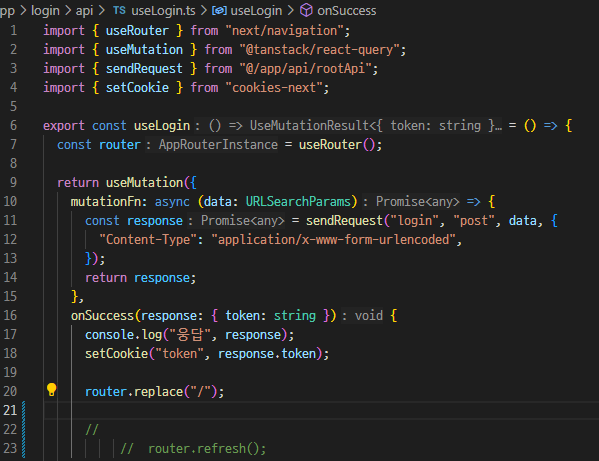Image resolution: width=599 pixels, height=461 pixels.
Task: Click router.replace on line 20
Action: [x=134, y=391]
